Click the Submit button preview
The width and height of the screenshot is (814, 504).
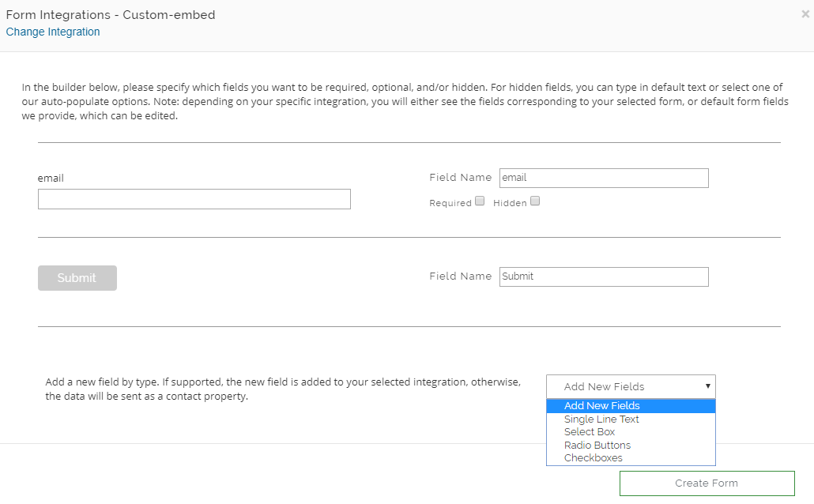pyautogui.click(x=77, y=277)
